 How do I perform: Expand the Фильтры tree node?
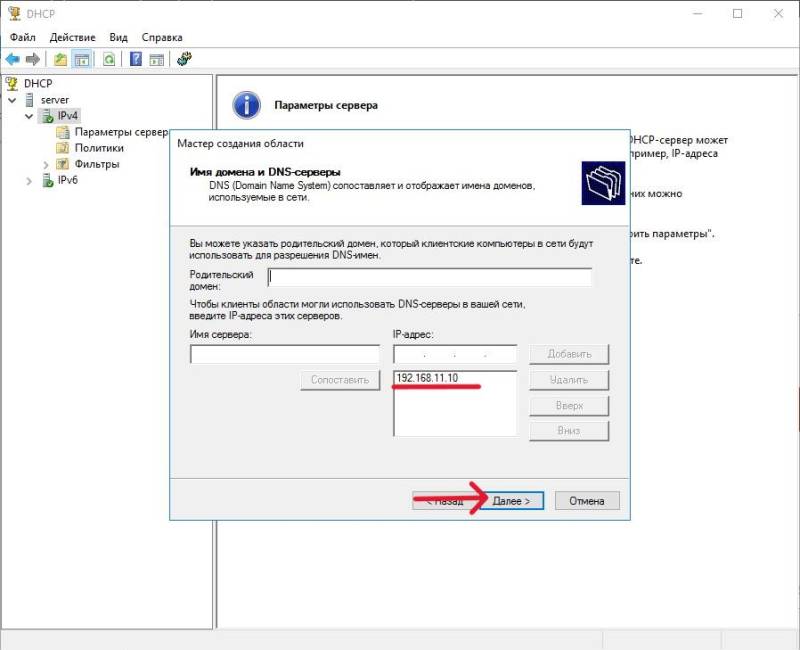[45, 164]
